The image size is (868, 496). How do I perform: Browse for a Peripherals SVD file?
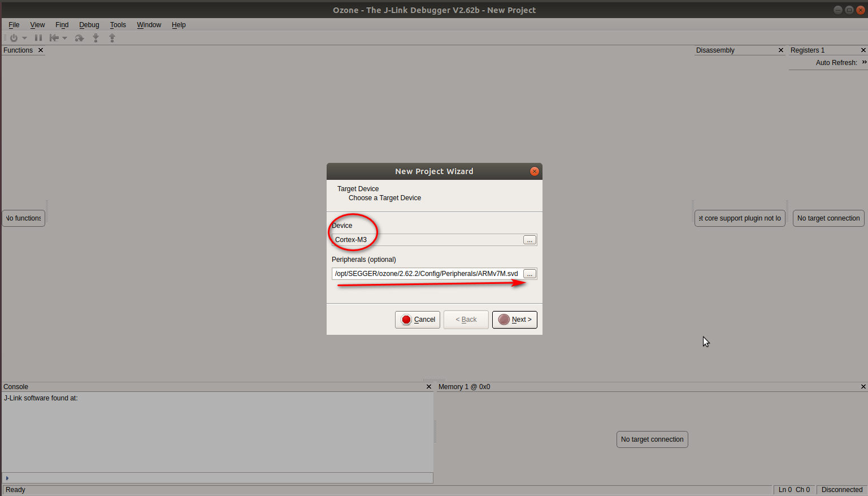pyautogui.click(x=530, y=274)
